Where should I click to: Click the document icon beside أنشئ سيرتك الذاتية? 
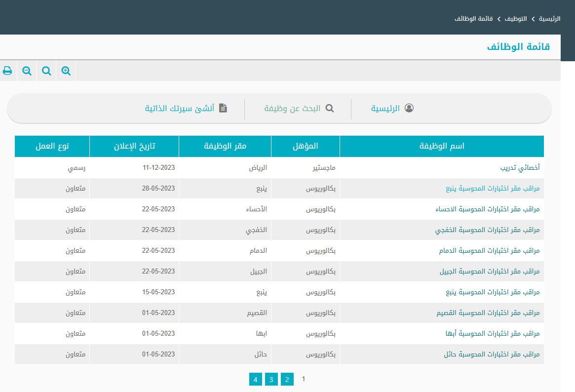coord(223,108)
